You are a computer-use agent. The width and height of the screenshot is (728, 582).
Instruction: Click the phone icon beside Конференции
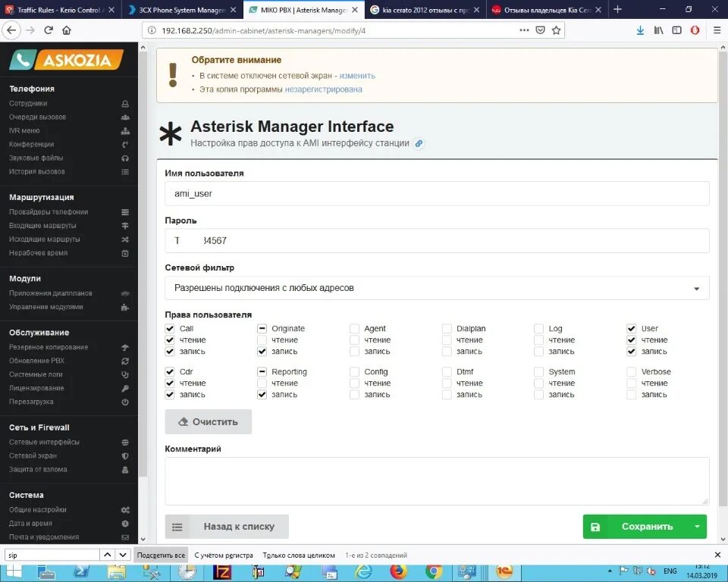point(125,145)
